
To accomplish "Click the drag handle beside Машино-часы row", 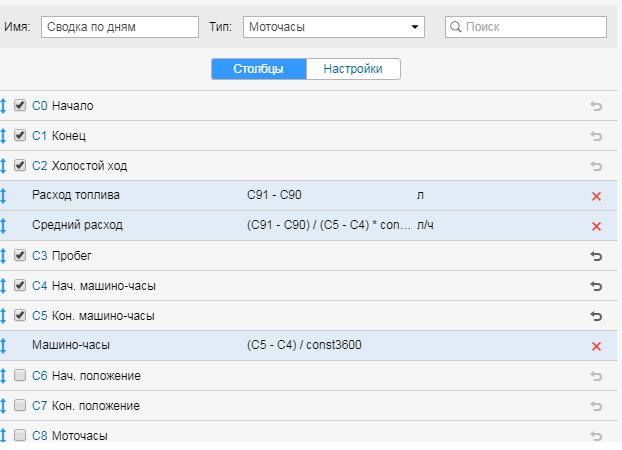I will coord(4,346).
